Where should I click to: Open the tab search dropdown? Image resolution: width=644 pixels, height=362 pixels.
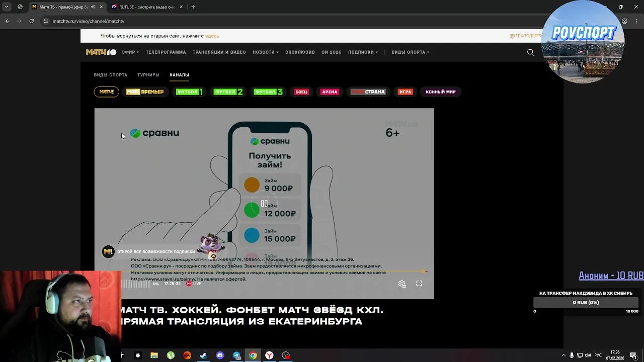click(x=7, y=7)
